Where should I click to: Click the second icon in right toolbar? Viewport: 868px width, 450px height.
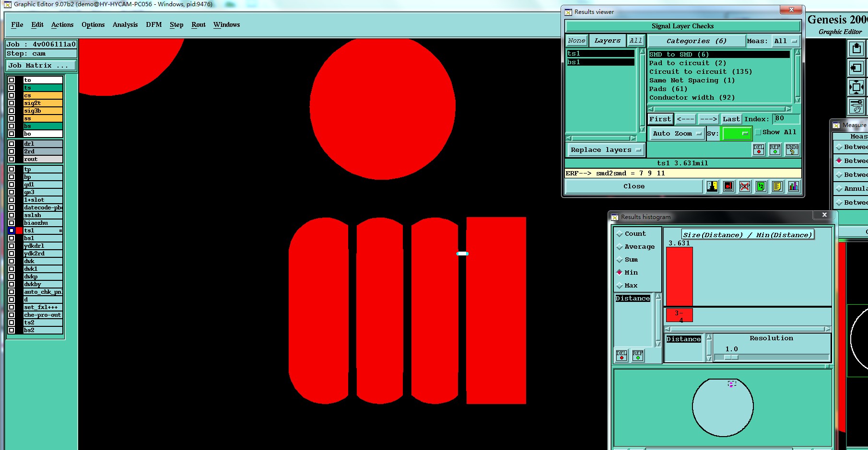[856, 68]
